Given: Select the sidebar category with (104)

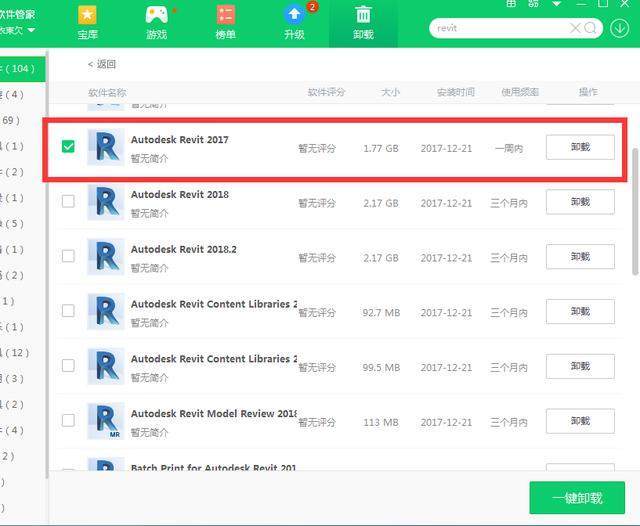Looking at the screenshot, I should click(x=22, y=69).
